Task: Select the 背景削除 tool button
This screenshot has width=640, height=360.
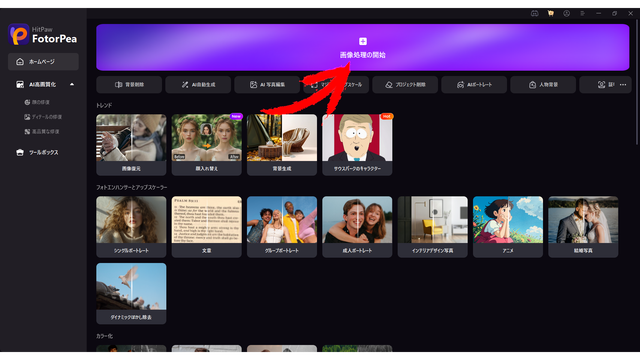Action: [129, 84]
